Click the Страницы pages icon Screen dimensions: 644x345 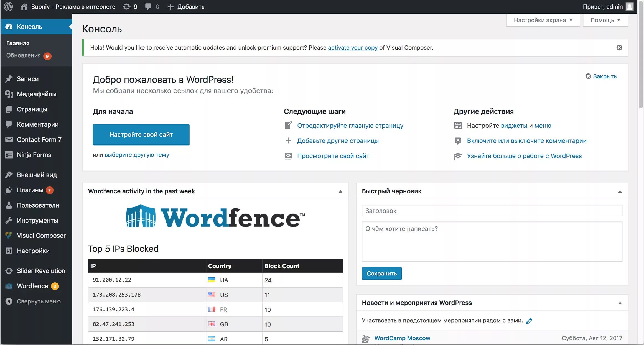tap(9, 109)
